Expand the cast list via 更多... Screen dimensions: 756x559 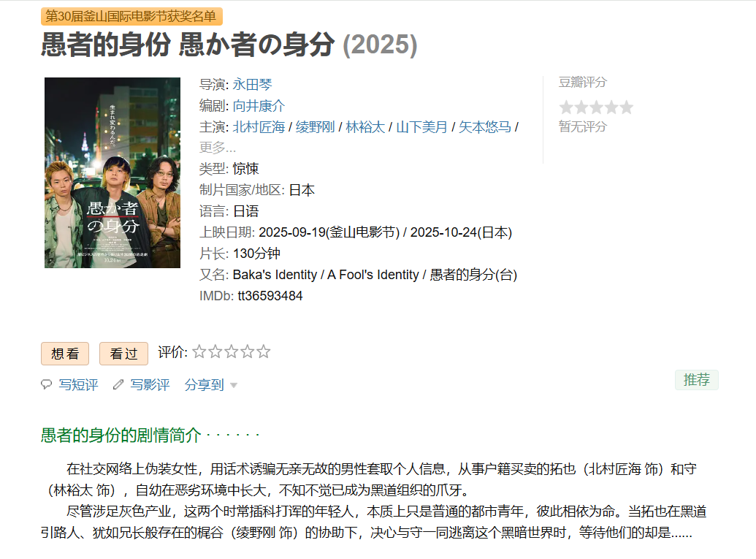[218, 147]
